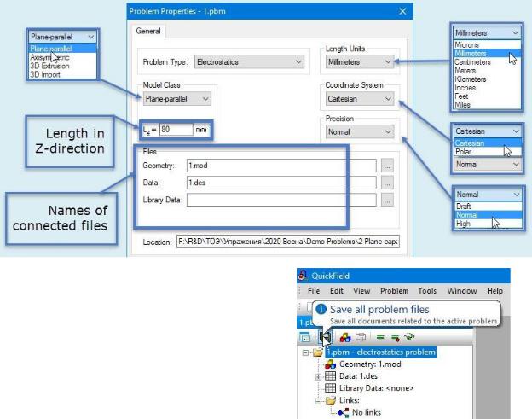Collapse the Links tree node
The height and width of the screenshot is (419, 532).
[x=318, y=401]
